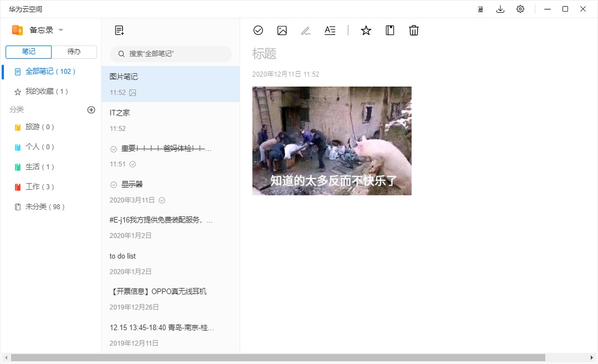Open the text formatting options
The height and width of the screenshot is (364, 598).
(330, 30)
